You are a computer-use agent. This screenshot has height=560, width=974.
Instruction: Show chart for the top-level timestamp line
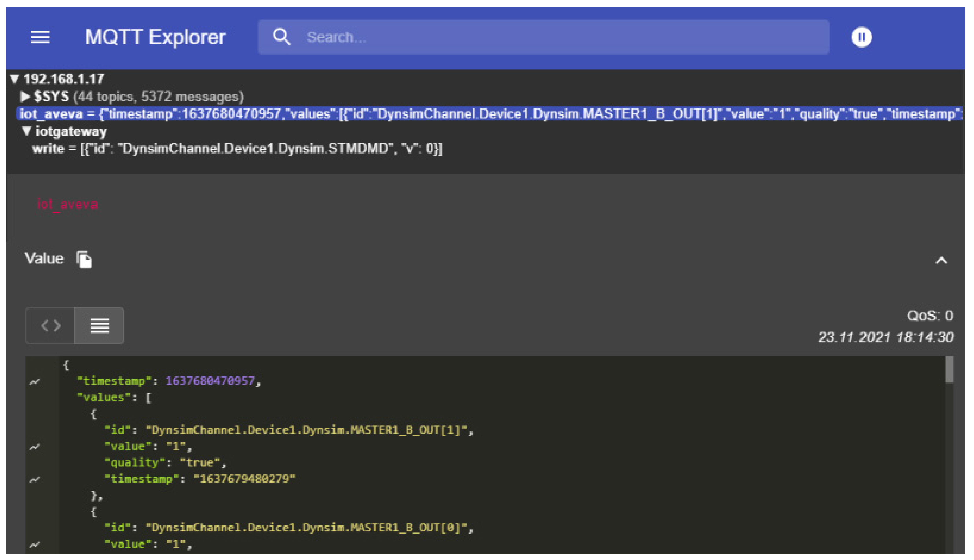click(x=35, y=382)
